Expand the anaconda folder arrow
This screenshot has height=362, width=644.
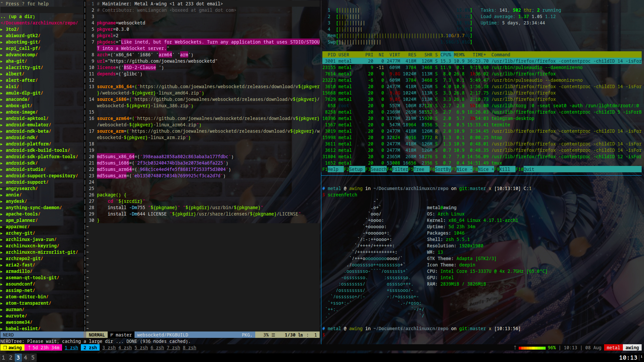tap(2, 100)
